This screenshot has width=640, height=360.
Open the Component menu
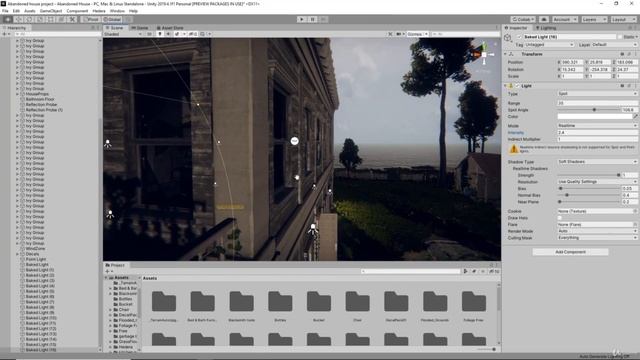pos(77,11)
